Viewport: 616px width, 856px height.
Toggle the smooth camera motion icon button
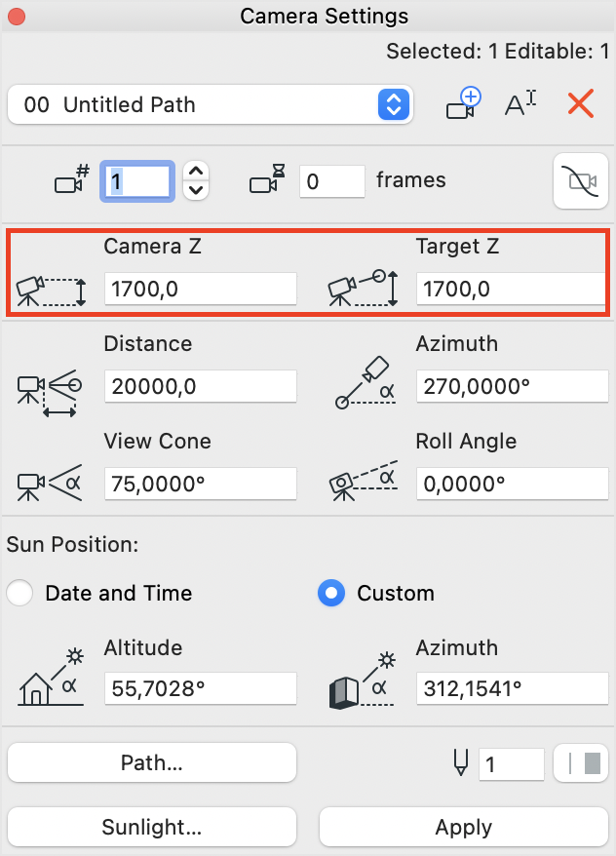click(581, 180)
